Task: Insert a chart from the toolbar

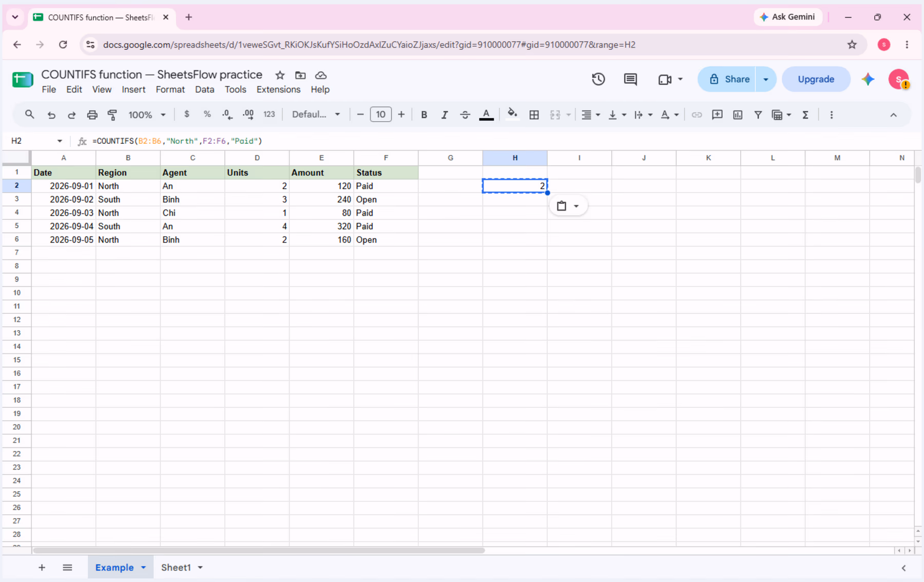Action: click(x=738, y=115)
